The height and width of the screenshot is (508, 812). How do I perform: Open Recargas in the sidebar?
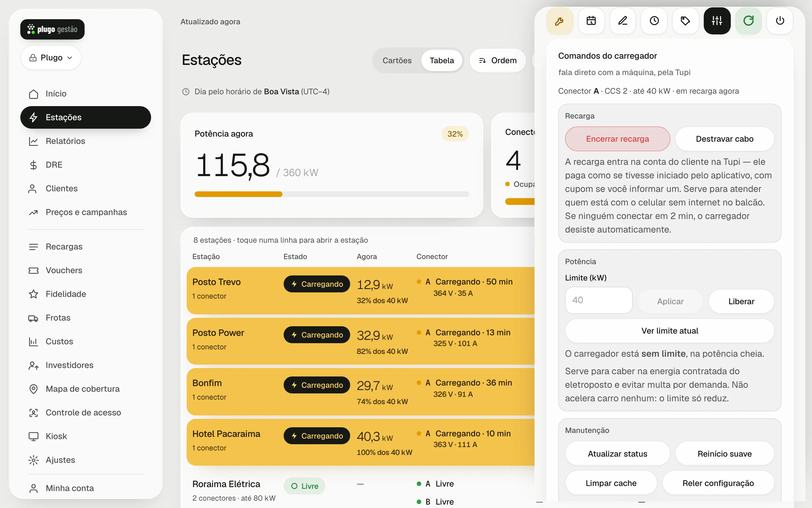pyautogui.click(x=85, y=247)
